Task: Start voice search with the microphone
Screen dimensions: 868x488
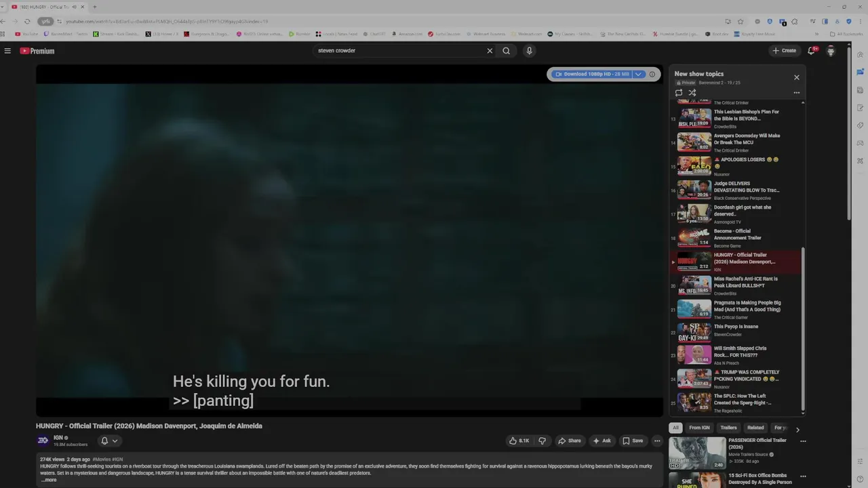Action: coord(529,51)
